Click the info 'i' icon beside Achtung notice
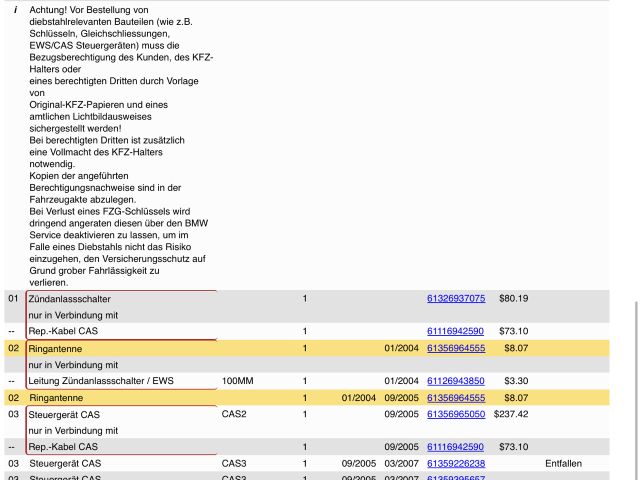The height and width of the screenshot is (480, 640). (15, 8)
